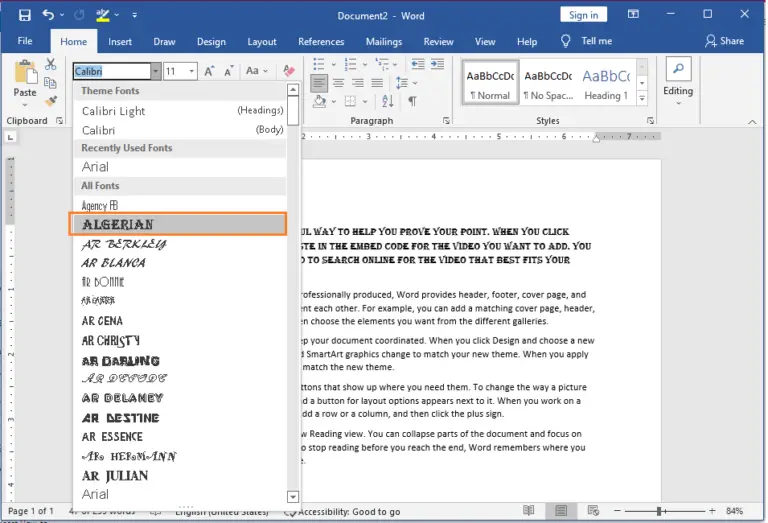768x523 pixels.
Task: Click the zoom in plus button
Action: point(712,511)
